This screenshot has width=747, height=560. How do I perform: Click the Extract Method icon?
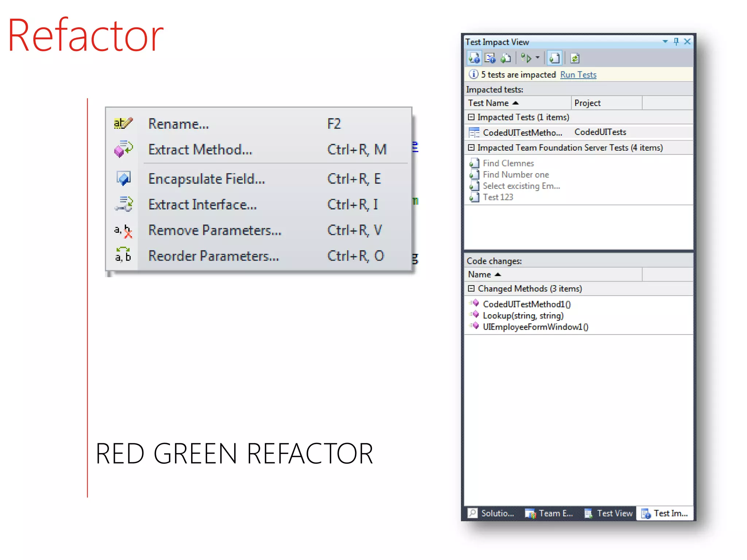pyautogui.click(x=123, y=149)
